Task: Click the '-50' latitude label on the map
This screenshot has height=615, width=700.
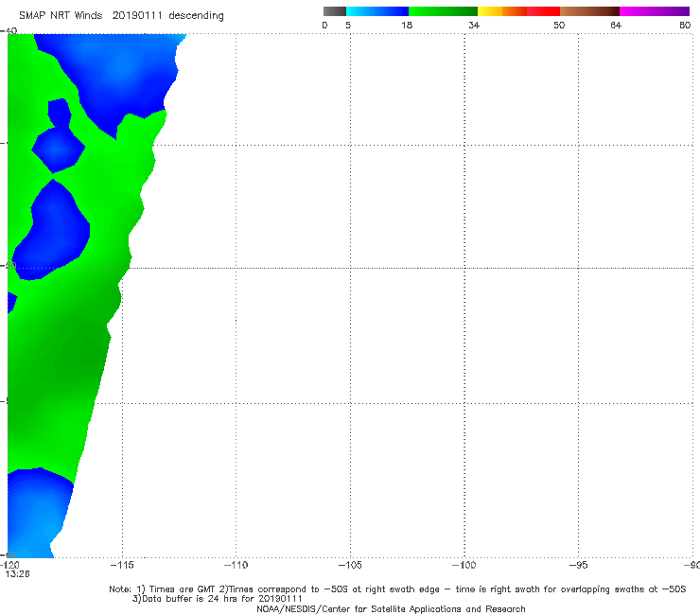Action: tap(9, 265)
